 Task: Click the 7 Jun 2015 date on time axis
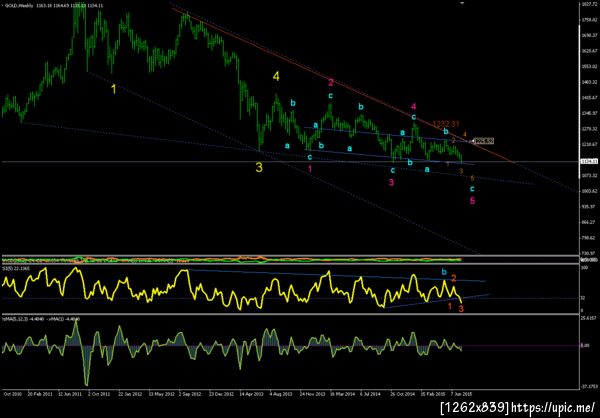[461, 394]
